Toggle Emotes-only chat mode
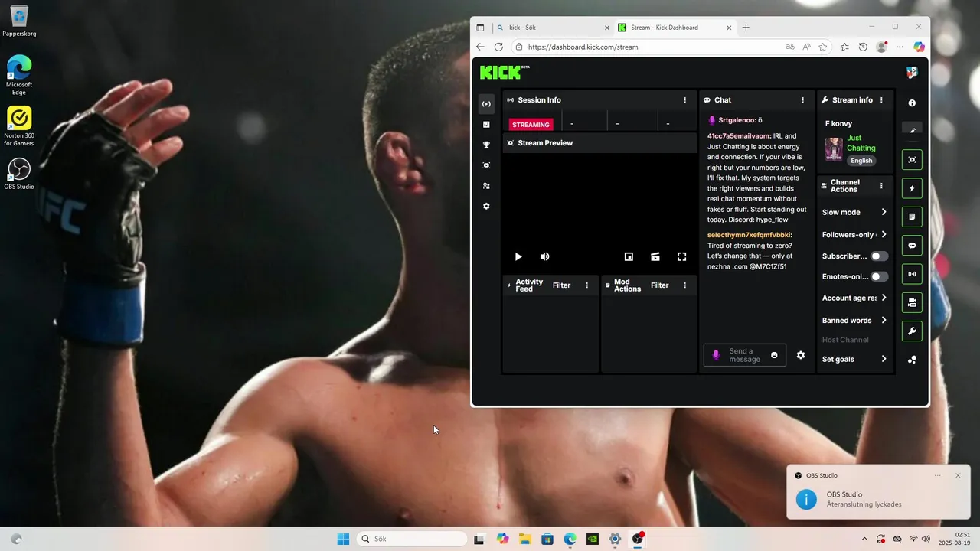 879,276
